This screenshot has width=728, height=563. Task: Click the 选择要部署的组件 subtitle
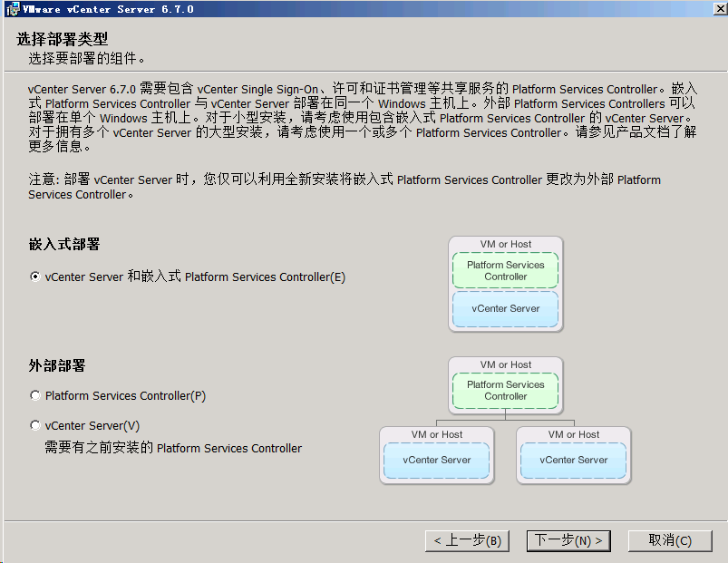[x=86, y=59]
